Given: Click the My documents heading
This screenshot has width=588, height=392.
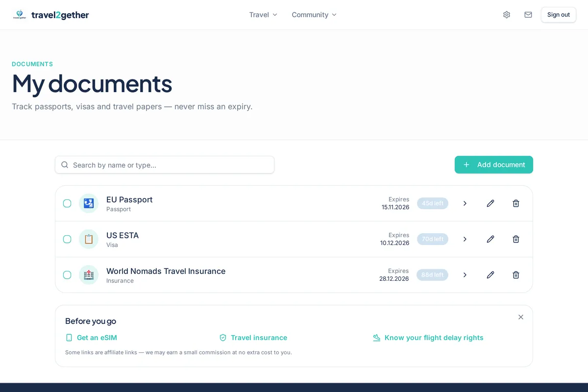Looking at the screenshot, I should coord(92,83).
